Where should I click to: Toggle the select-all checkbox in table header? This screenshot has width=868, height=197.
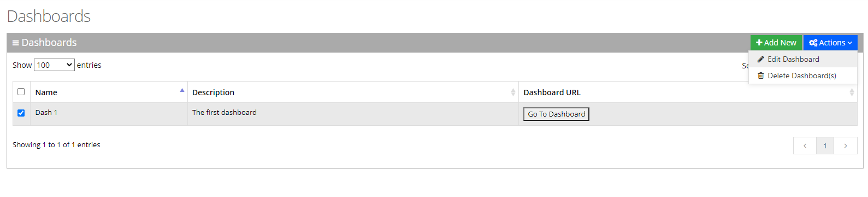coord(21,92)
